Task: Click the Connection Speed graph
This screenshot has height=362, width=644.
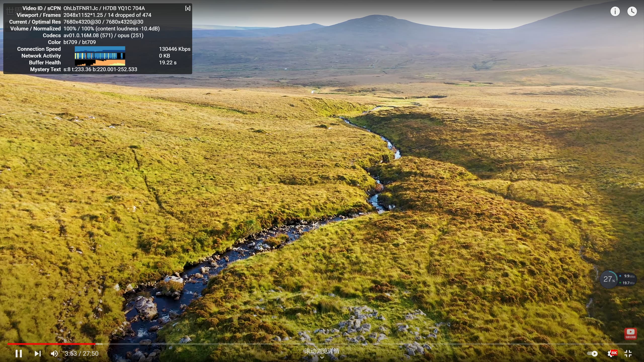Action: 100,49
